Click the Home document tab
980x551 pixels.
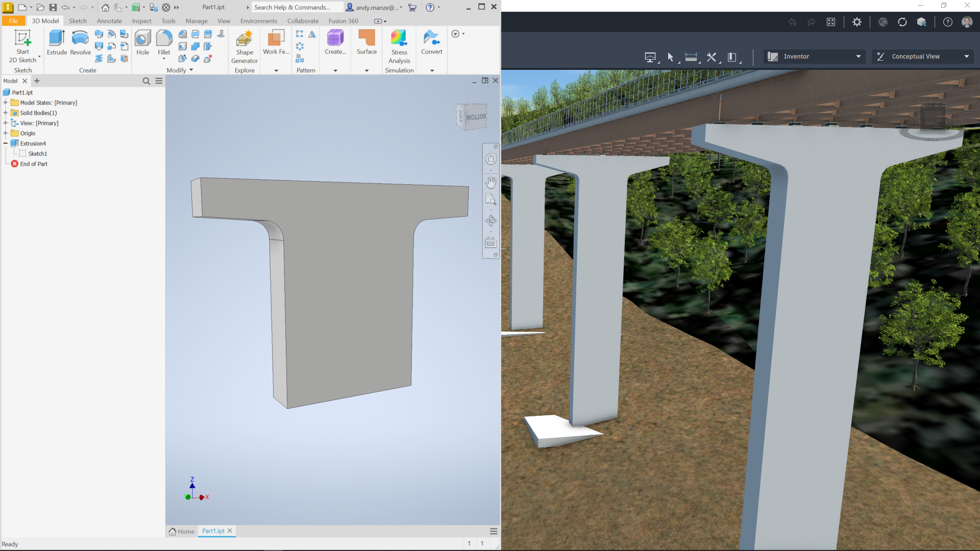coord(182,531)
